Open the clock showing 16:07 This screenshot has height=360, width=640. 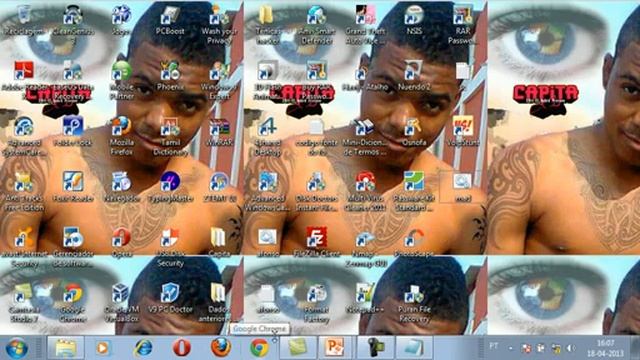[605, 348]
